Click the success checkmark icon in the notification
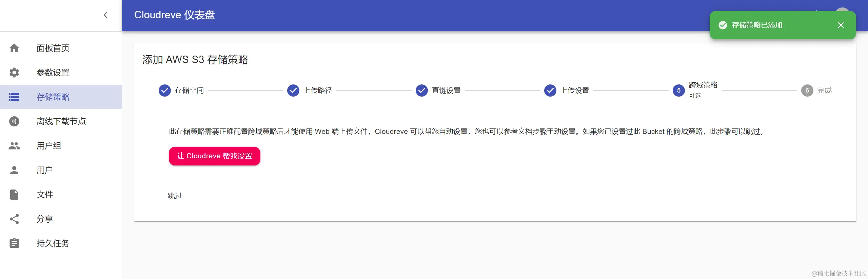Viewport: 868px width, 279px height. 723,25
